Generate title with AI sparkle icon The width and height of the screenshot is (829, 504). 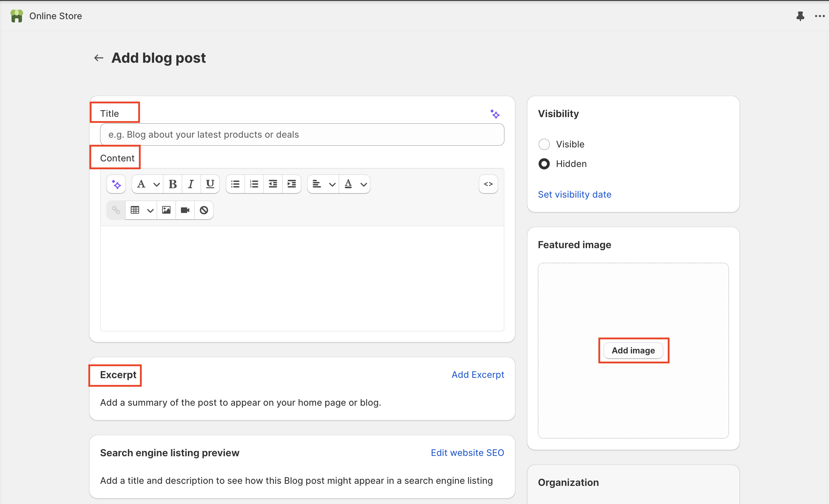coord(495,114)
